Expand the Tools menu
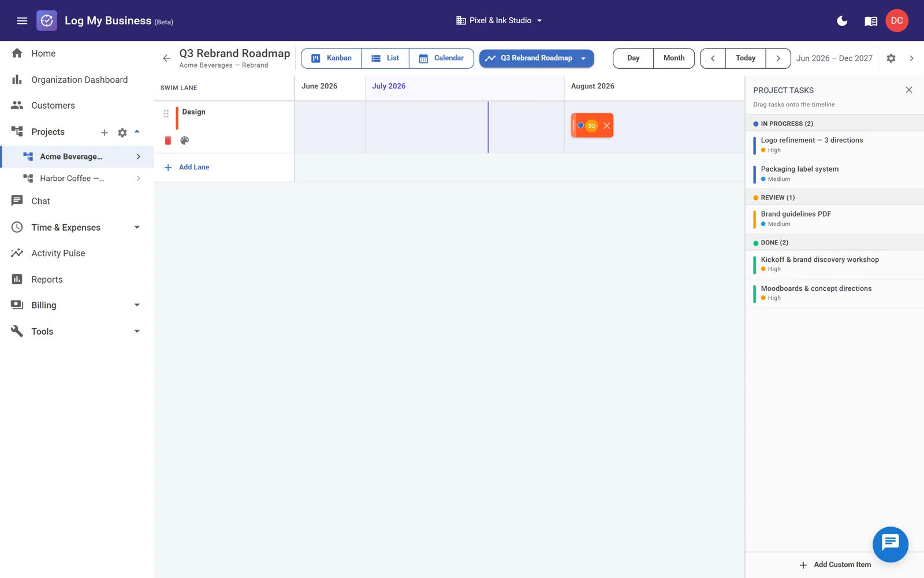924x578 pixels. (x=77, y=332)
